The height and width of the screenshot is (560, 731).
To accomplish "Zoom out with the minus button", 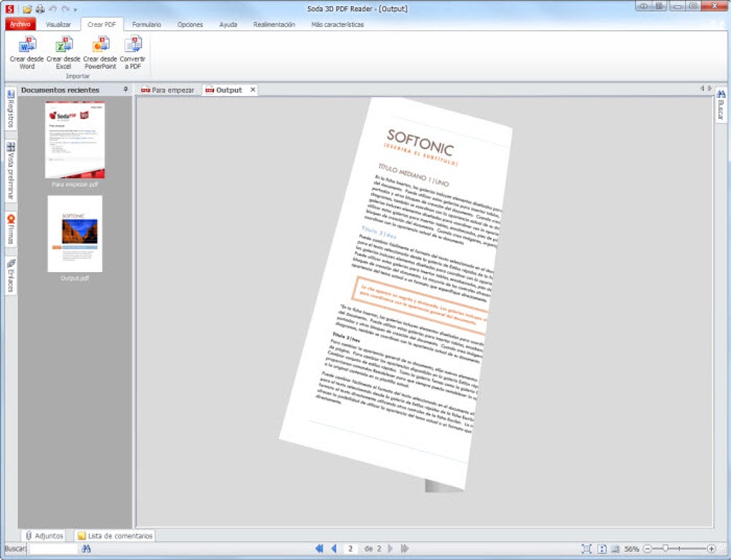I will 647,549.
